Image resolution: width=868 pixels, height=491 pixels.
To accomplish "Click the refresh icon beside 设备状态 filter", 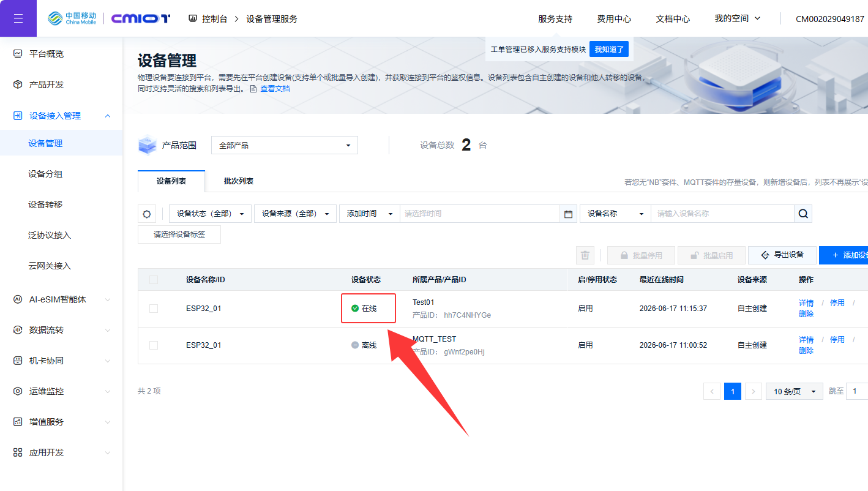I will tap(147, 214).
